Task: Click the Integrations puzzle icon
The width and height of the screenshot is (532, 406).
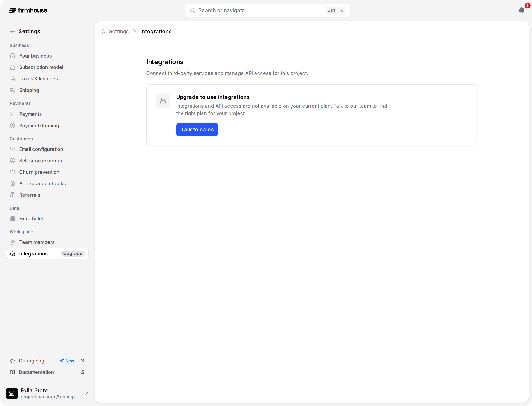Action: (13, 254)
